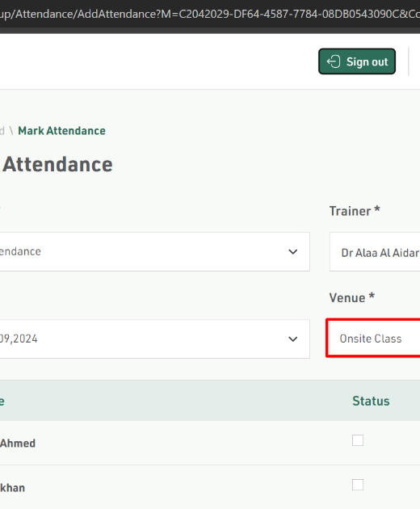Expand the chevron on the 09,2024 date dropdown

click(x=292, y=339)
